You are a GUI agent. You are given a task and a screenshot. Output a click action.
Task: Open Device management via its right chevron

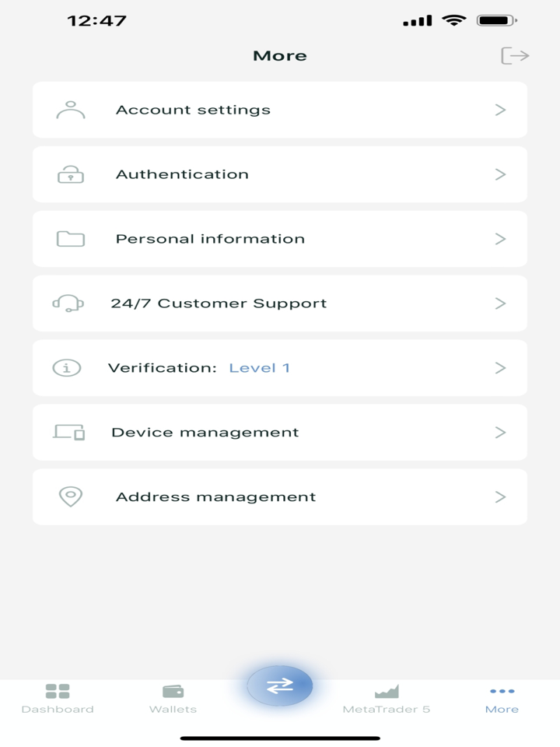(x=500, y=433)
